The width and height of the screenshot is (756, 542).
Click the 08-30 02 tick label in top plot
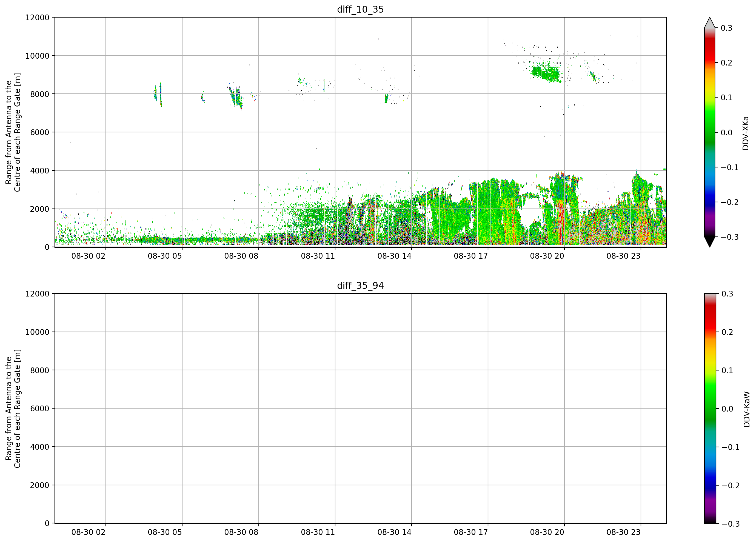click(88, 256)
